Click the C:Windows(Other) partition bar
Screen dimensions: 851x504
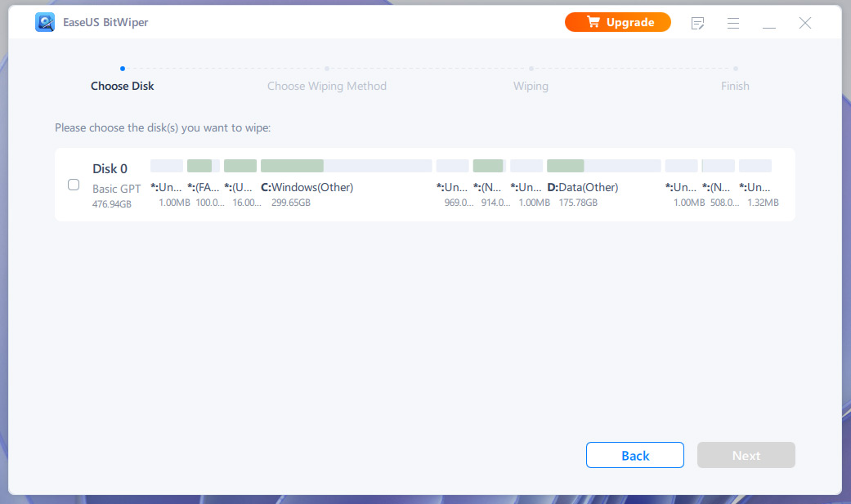(x=347, y=166)
